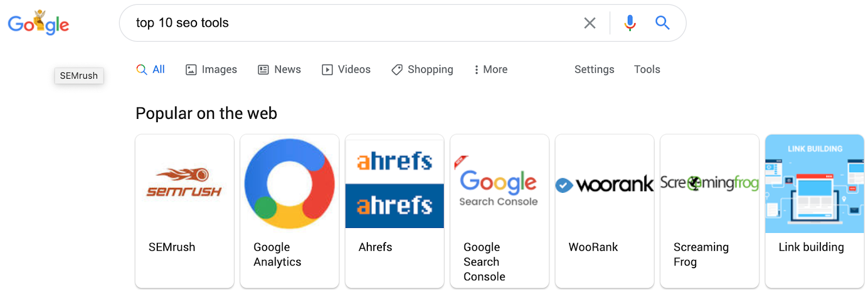This screenshot has height=297, width=868.
Task: Open the Google Search Console card
Action: [500, 211]
